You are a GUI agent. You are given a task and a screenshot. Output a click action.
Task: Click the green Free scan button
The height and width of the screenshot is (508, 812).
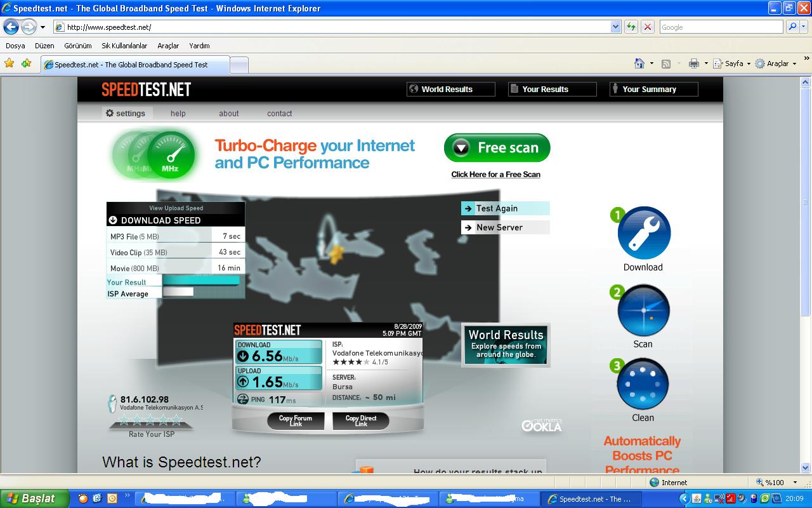click(497, 147)
